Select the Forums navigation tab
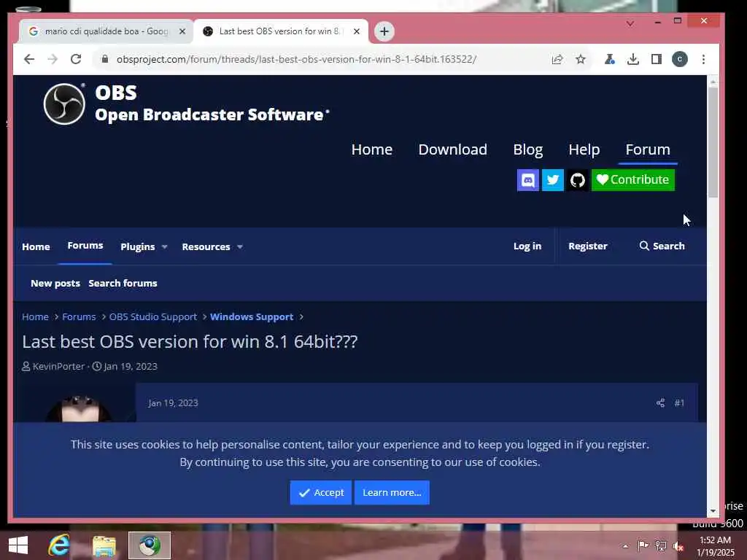 pyautogui.click(x=85, y=246)
